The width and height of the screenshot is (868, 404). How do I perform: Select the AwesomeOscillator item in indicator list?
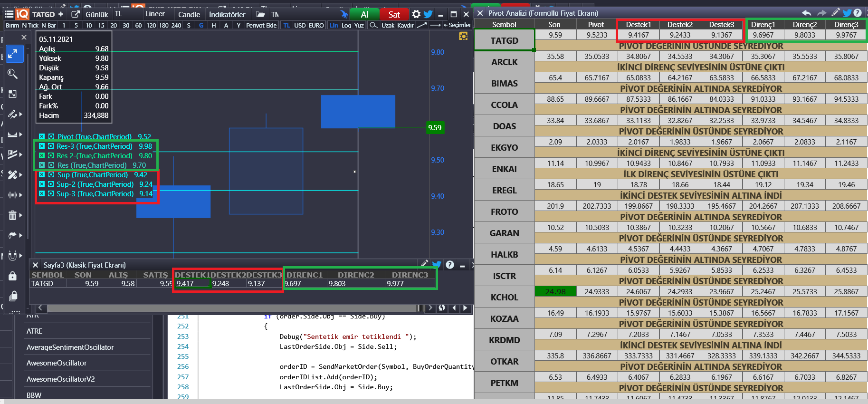point(57,363)
